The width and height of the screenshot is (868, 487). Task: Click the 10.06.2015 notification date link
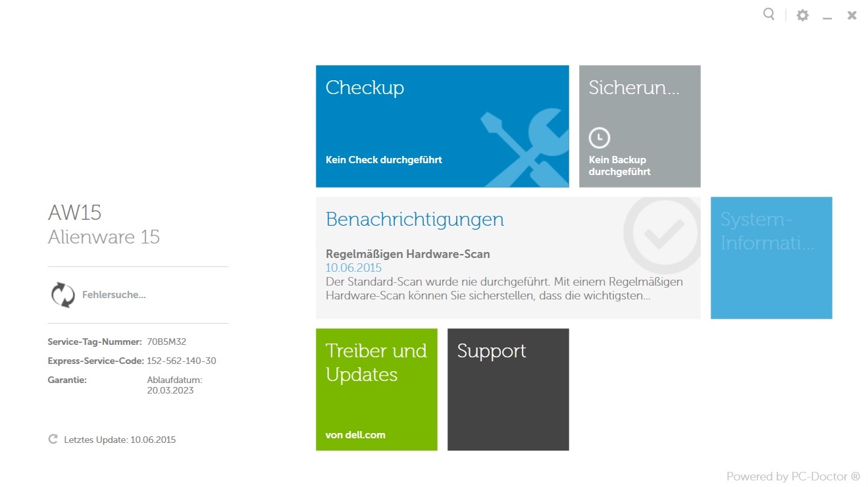click(353, 268)
